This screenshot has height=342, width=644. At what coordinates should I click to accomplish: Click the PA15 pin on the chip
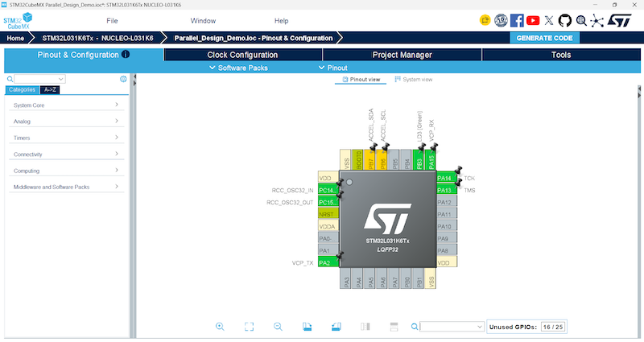tap(431, 160)
